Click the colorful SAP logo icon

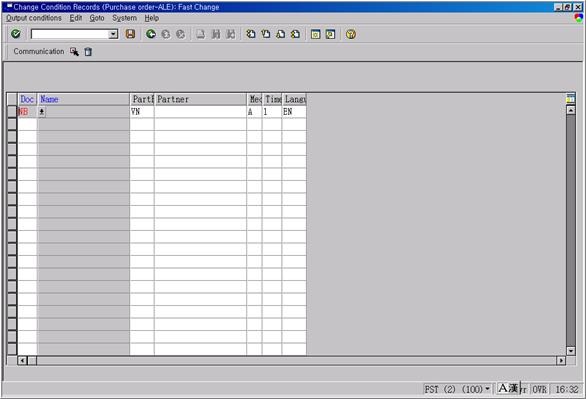[x=579, y=18]
